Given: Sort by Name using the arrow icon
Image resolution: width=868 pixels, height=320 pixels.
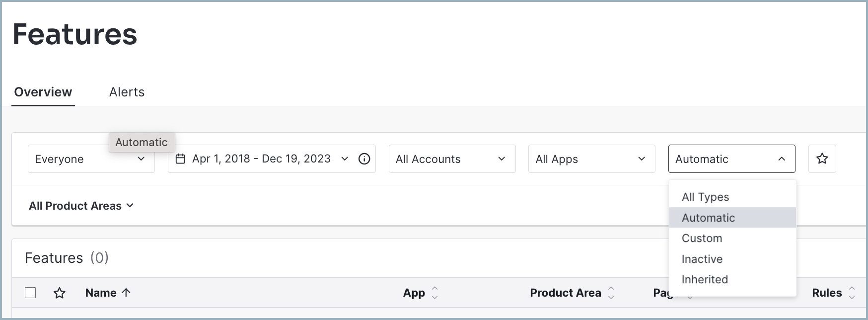Looking at the screenshot, I should [126, 293].
